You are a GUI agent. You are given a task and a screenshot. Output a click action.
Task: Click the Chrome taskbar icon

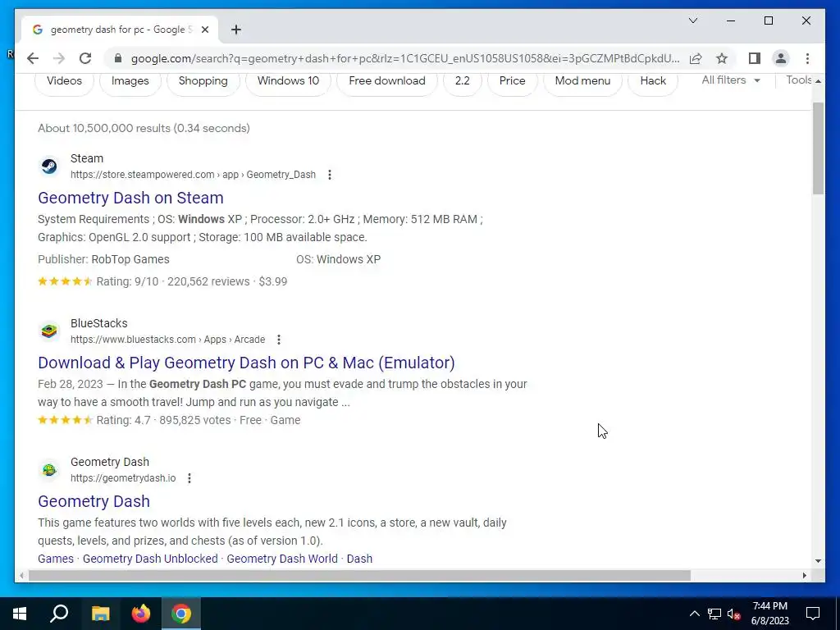click(181, 614)
